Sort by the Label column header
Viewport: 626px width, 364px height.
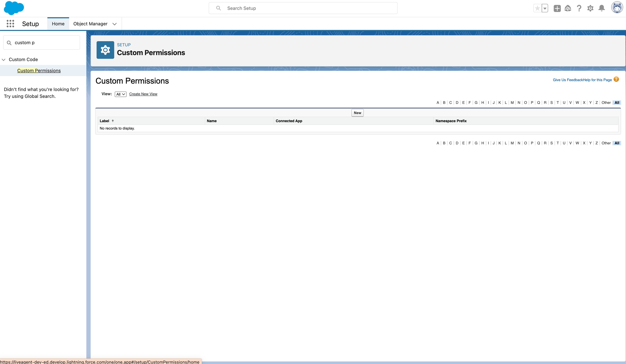(x=104, y=121)
